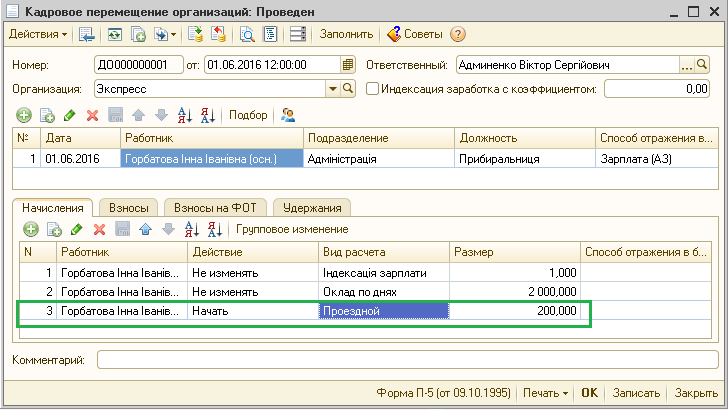Sort the accruals ascending
Viewport: 728px width, 410px height.
point(191,229)
